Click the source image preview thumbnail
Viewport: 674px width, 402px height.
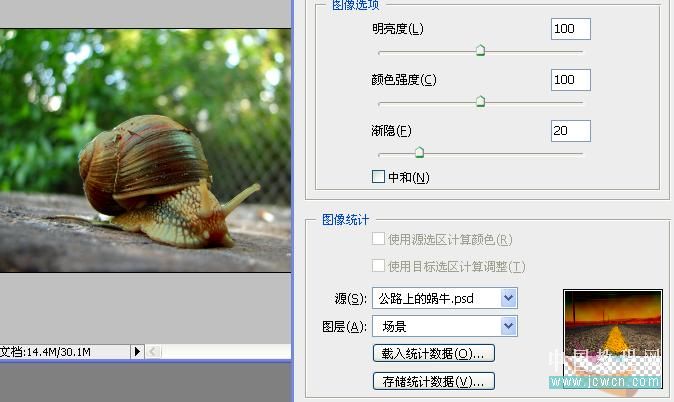click(613, 340)
